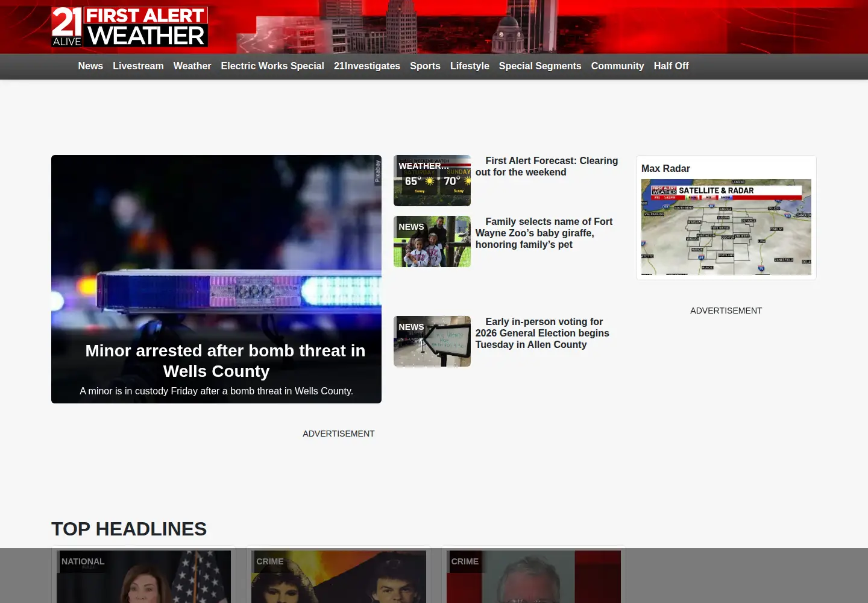Open the weekend forecast thumbnail
This screenshot has height=603, width=868.
(432, 180)
